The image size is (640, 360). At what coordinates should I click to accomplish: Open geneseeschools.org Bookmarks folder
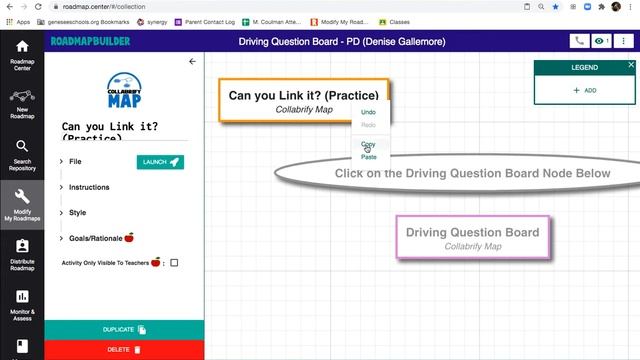point(83,22)
